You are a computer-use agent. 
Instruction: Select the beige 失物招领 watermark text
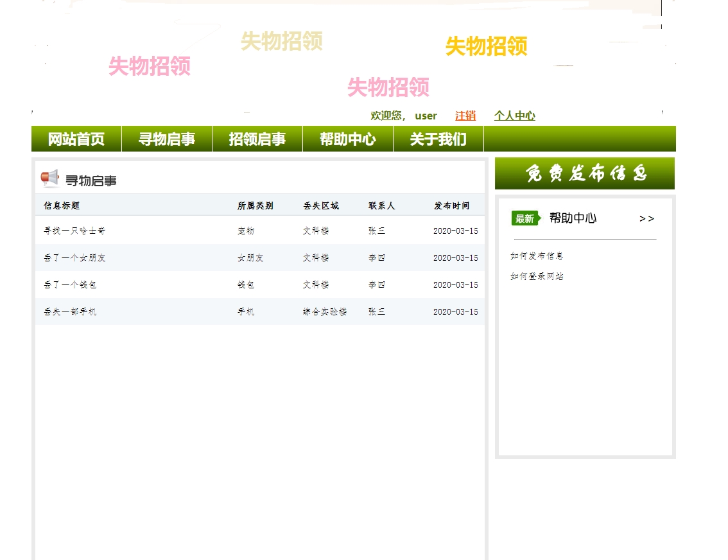click(282, 42)
